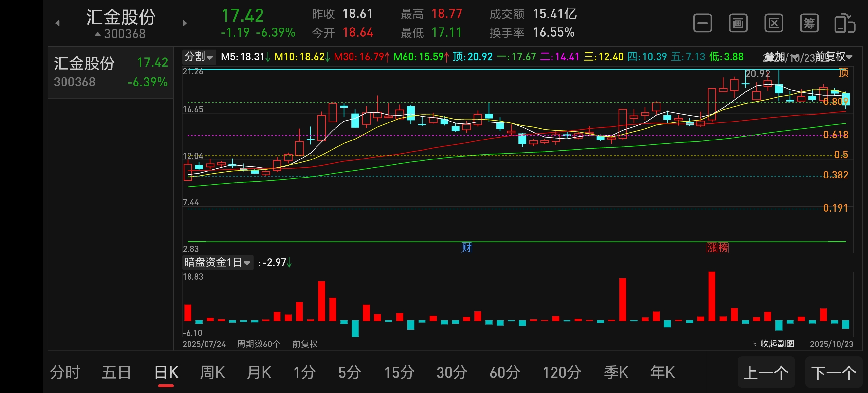Switch to the '周K' tab
868x393 pixels.
[x=212, y=372]
